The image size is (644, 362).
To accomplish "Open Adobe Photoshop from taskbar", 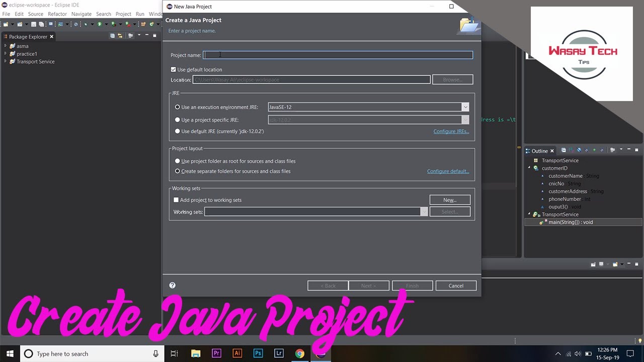I will 258,353.
